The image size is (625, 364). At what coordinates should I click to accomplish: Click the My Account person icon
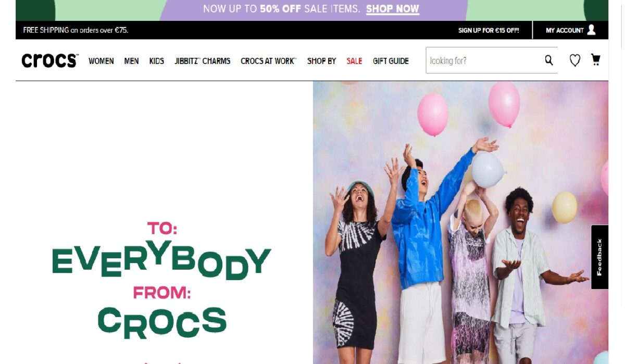point(591,30)
